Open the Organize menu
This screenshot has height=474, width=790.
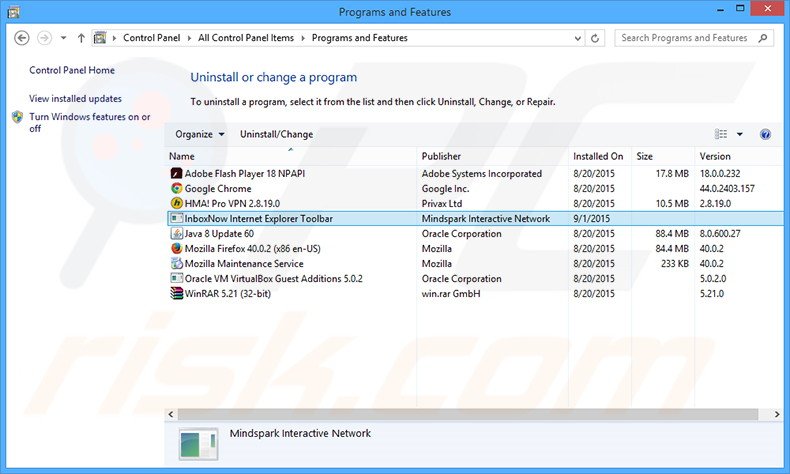pyautogui.click(x=200, y=134)
